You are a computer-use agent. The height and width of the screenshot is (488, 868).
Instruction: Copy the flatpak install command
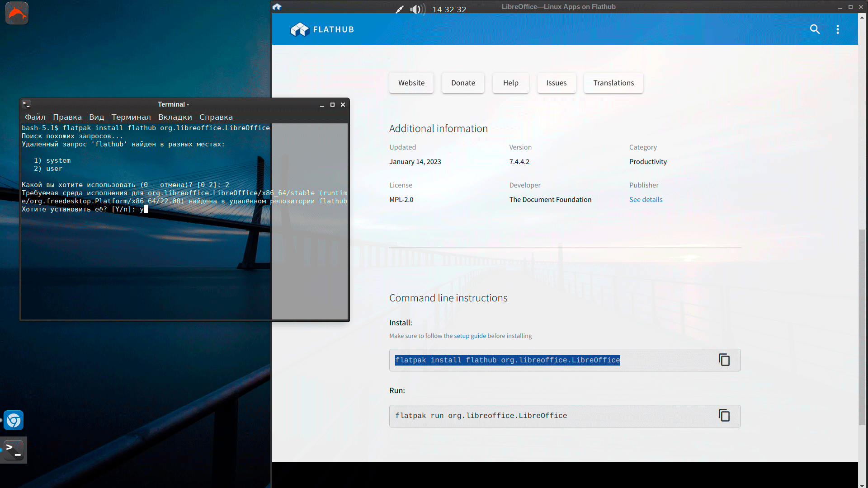click(x=724, y=360)
